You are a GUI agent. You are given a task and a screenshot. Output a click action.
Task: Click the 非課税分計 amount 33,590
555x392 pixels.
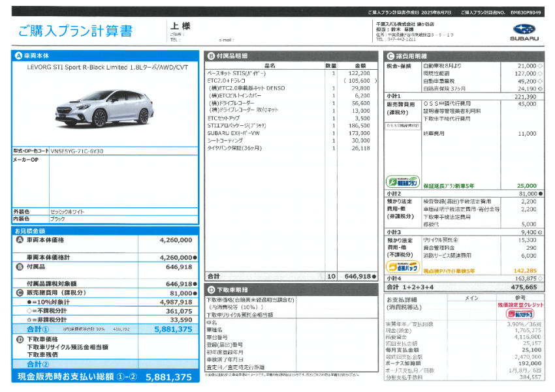(182, 320)
